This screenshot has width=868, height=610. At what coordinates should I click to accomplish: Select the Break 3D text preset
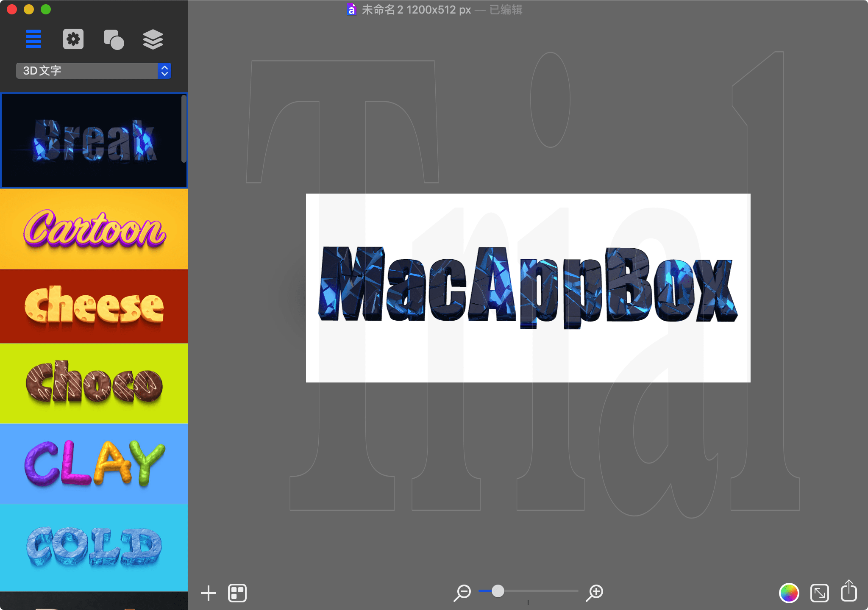pyautogui.click(x=94, y=141)
